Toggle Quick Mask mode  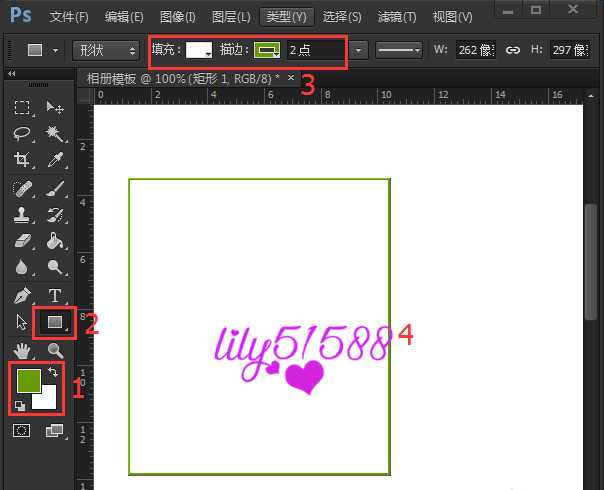[x=22, y=431]
